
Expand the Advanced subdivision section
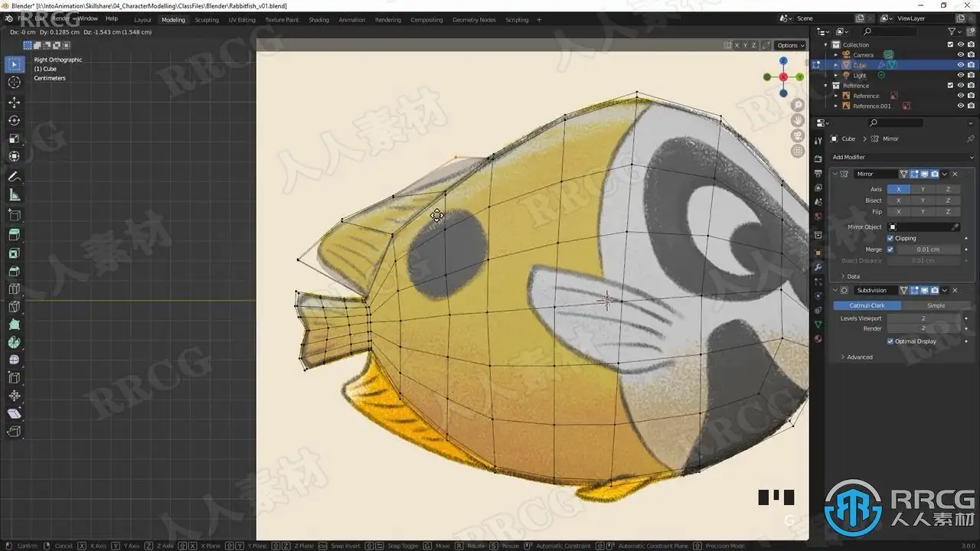(x=856, y=357)
